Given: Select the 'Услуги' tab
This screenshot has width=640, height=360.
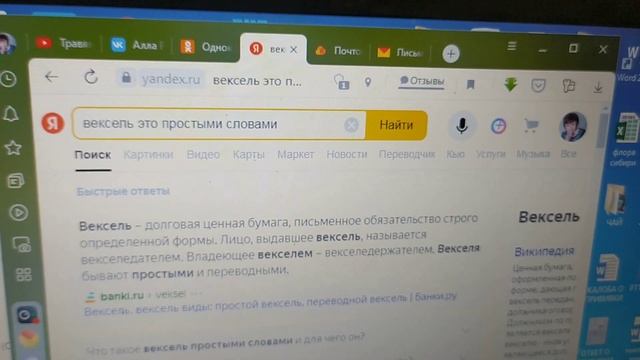Looking at the screenshot, I should click(491, 154).
